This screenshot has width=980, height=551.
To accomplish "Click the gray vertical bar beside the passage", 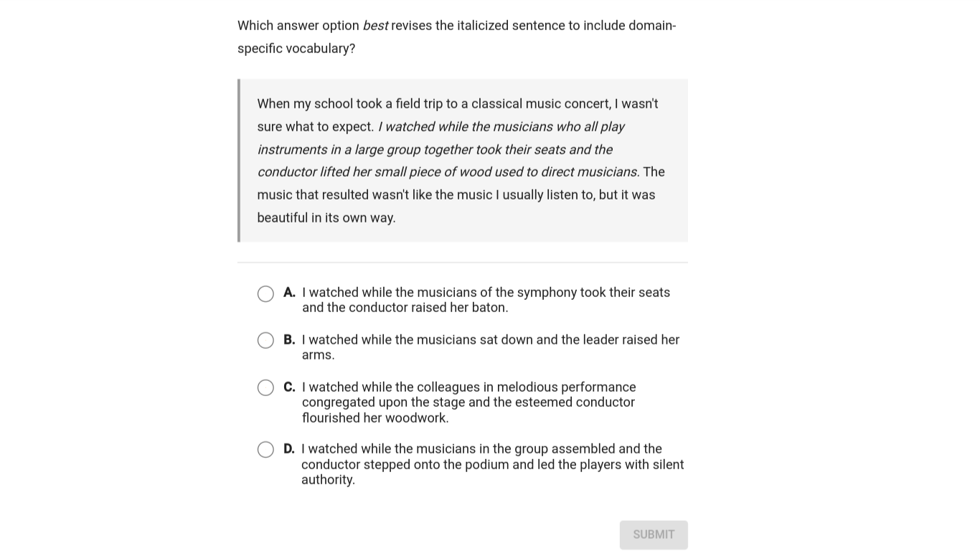I will point(239,160).
